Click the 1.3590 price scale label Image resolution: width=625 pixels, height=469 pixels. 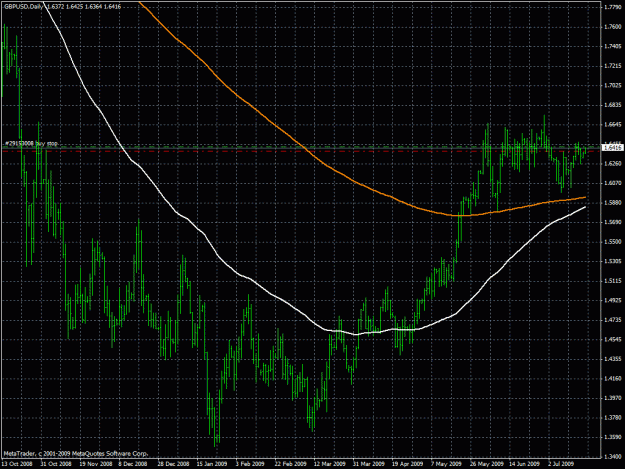tap(613, 437)
